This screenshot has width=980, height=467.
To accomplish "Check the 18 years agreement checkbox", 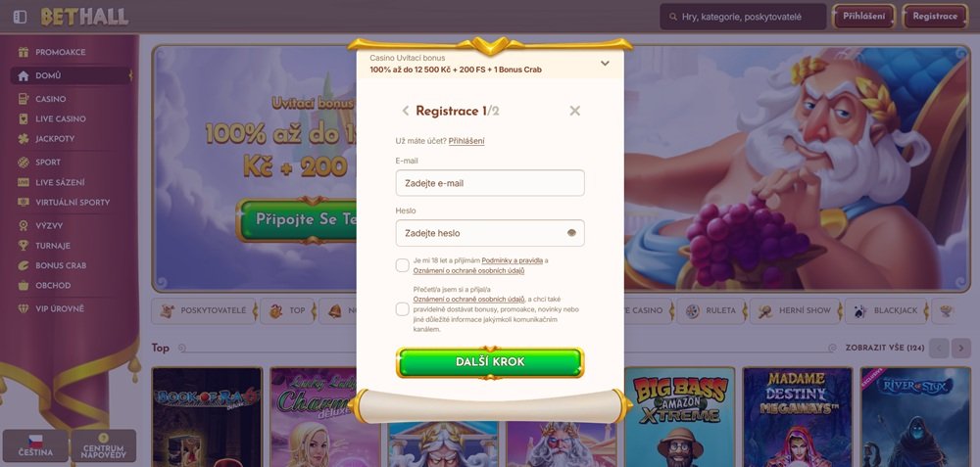I will point(403,265).
